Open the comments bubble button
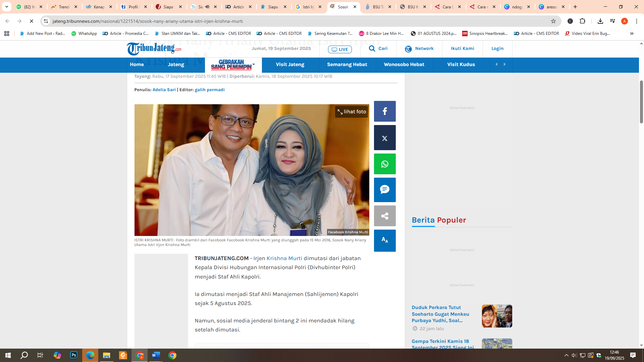This screenshot has height=362, width=644. [385, 190]
